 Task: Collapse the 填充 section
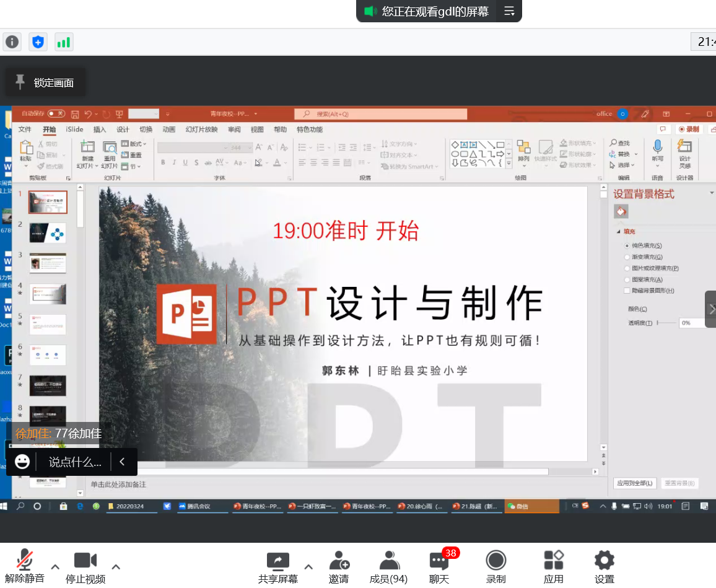618,232
